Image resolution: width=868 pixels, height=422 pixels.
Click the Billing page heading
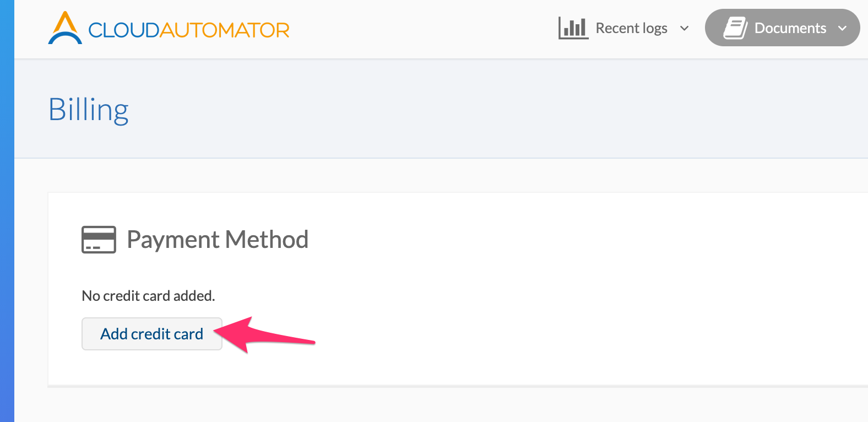coord(89,110)
